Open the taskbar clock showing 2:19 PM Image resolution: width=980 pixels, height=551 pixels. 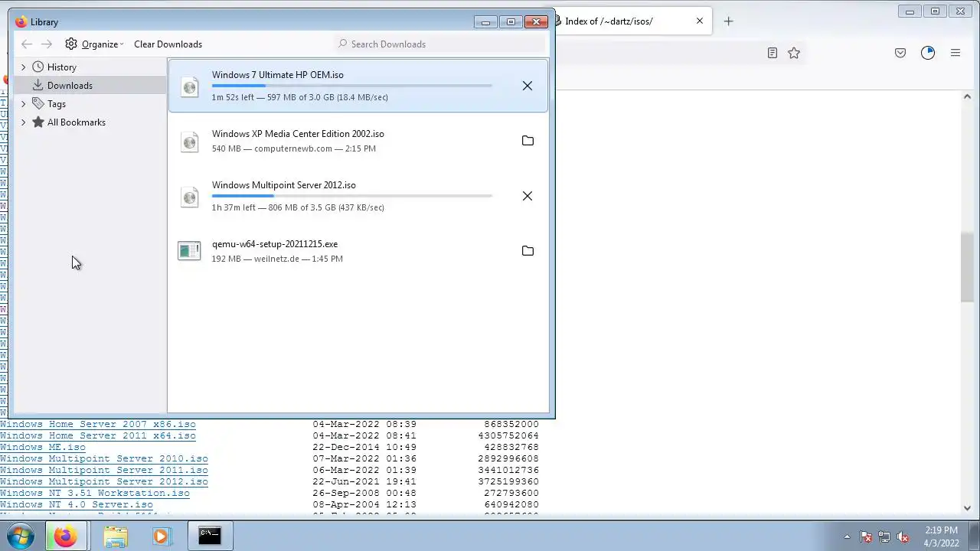(x=941, y=536)
